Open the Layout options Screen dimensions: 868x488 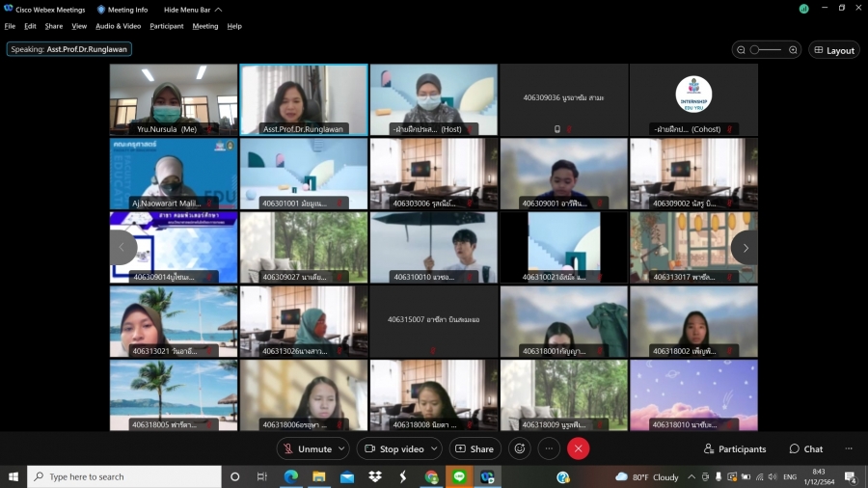pos(834,50)
